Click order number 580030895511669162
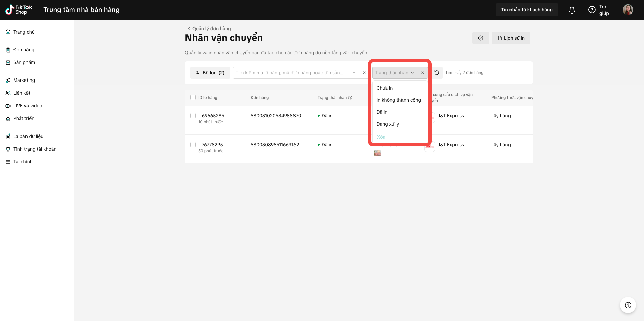Image resolution: width=644 pixels, height=321 pixels. pos(275,145)
